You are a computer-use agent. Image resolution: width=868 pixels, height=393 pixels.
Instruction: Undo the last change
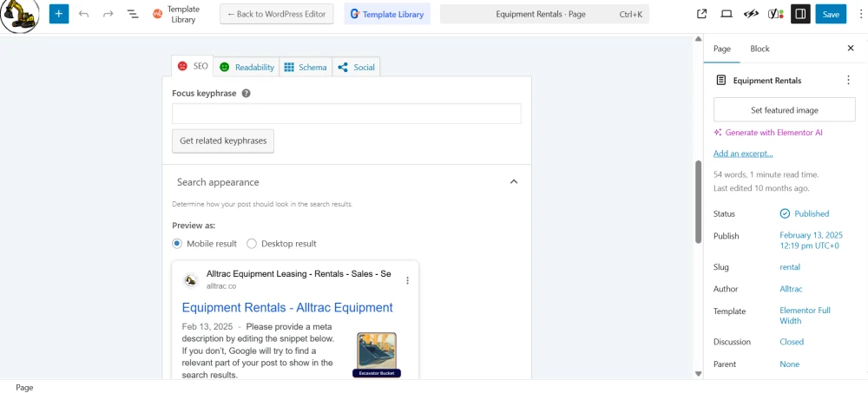(x=84, y=14)
